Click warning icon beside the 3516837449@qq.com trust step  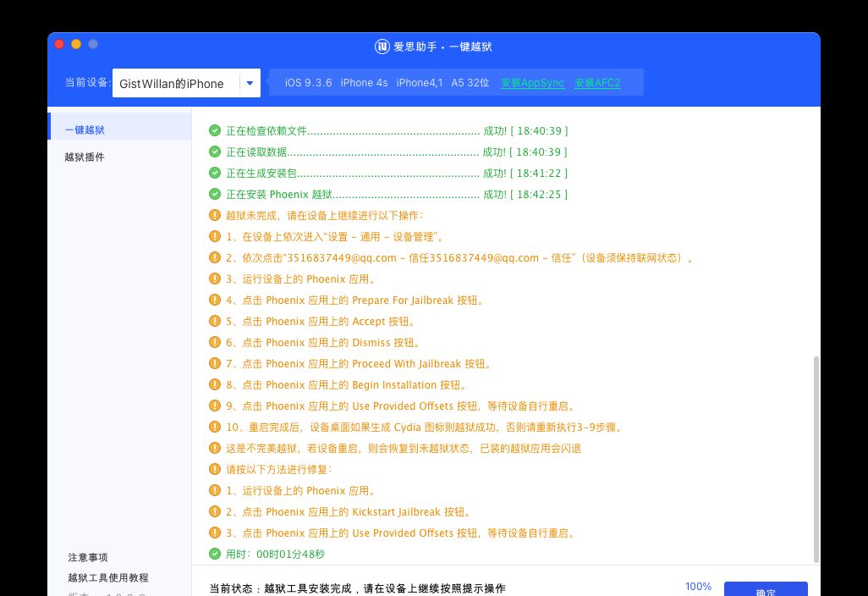coord(215,257)
